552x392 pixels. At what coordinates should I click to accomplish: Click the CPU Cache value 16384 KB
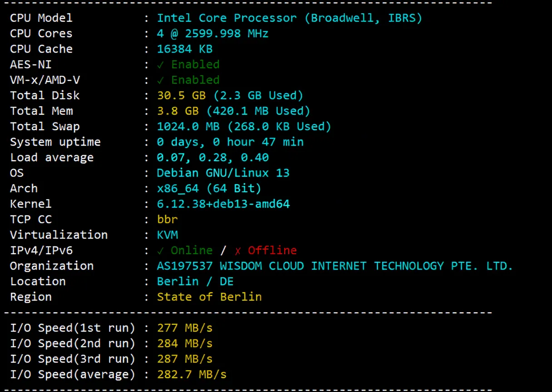pos(184,49)
